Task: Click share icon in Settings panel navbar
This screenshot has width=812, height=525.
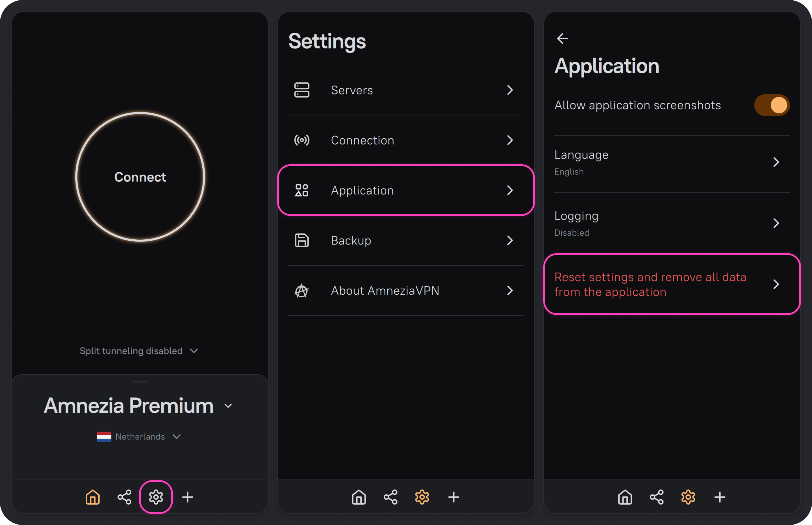Action: (x=391, y=497)
